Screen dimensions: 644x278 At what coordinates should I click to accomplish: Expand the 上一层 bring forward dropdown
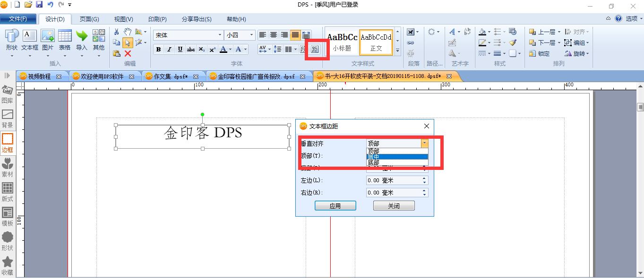click(559, 32)
